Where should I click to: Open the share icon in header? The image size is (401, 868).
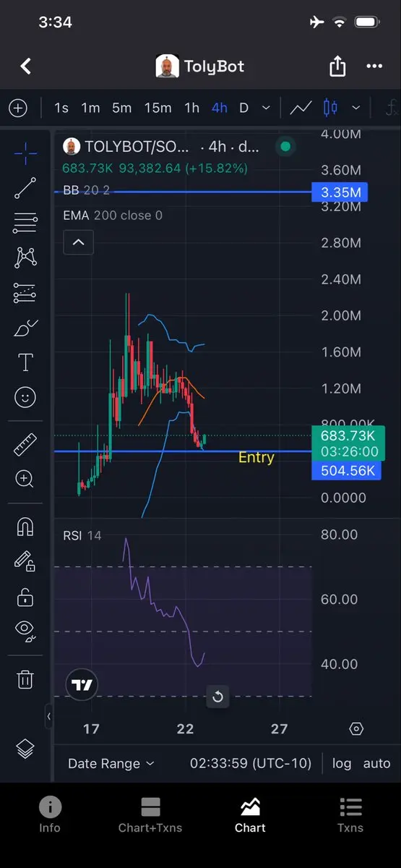337,67
